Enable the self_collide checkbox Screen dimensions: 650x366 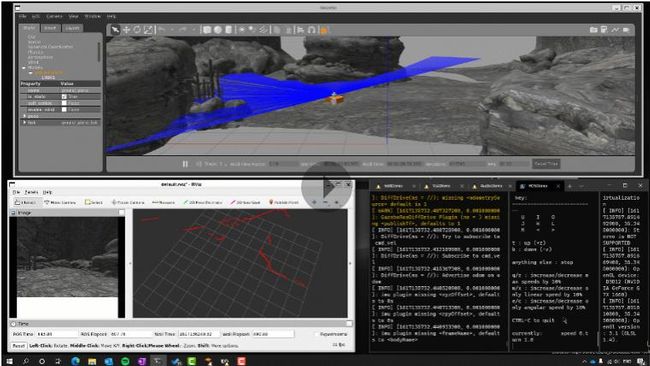pyautogui.click(x=64, y=103)
